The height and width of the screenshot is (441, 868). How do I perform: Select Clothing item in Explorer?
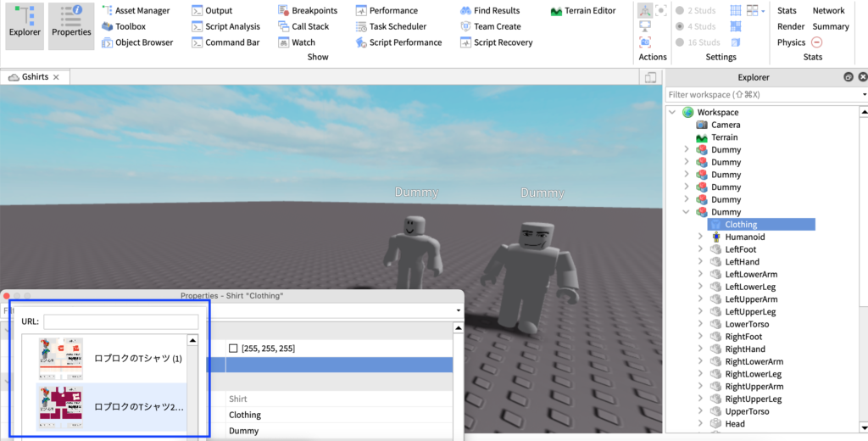[x=760, y=225]
